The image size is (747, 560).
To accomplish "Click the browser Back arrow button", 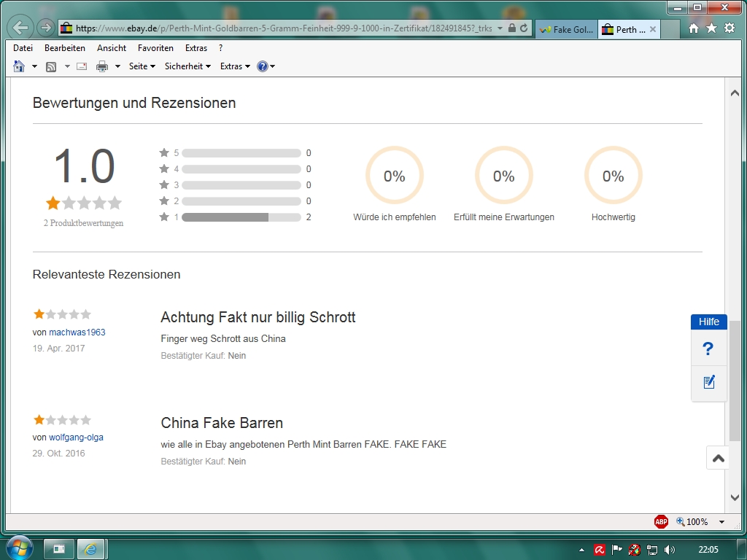I will coord(20,28).
